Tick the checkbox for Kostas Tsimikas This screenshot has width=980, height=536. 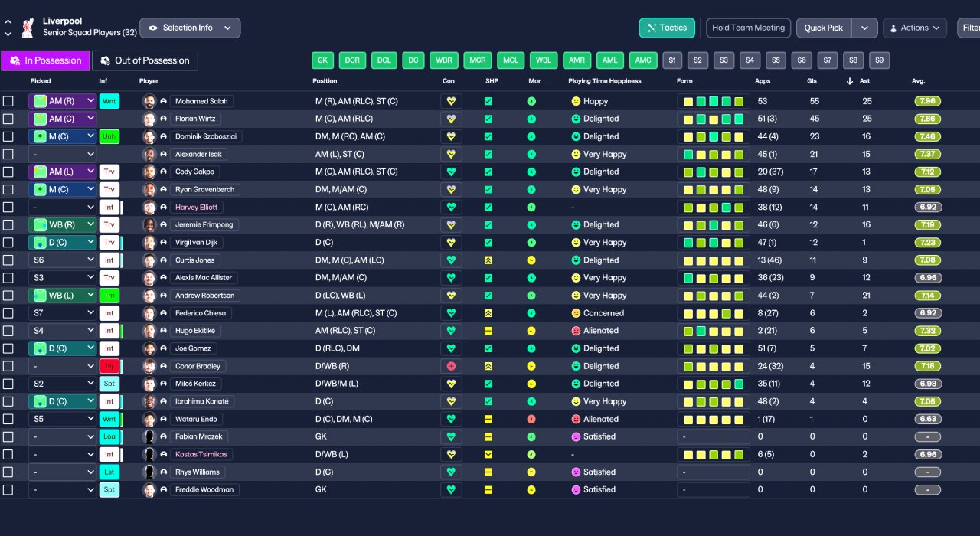pyautogui.click(x=8, y=454)
